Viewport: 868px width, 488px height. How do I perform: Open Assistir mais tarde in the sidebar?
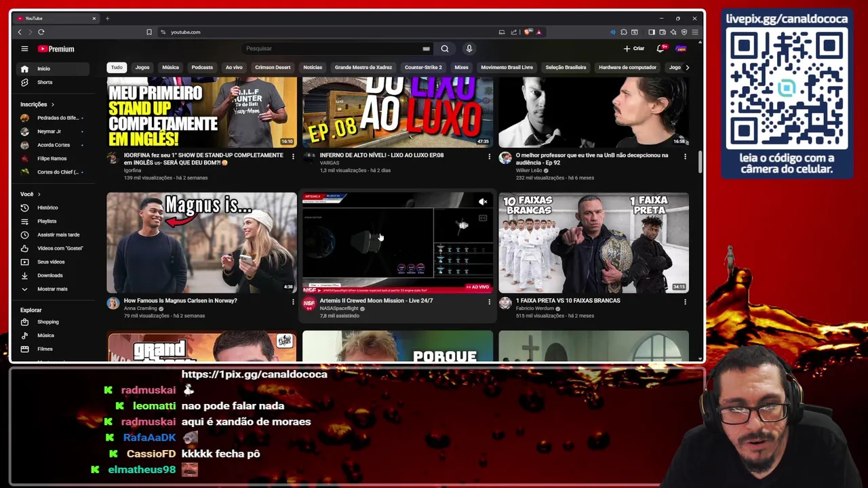[53, 235]
